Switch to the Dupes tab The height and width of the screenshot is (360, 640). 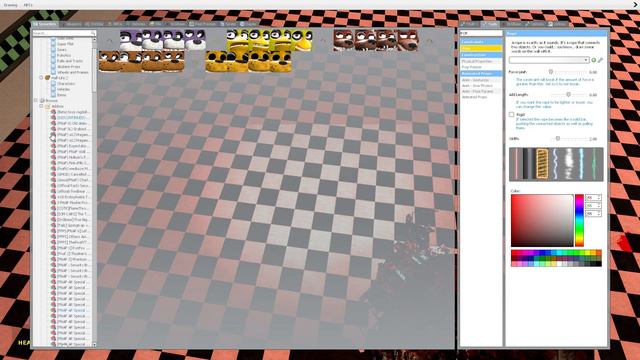(x=248, y=24)
